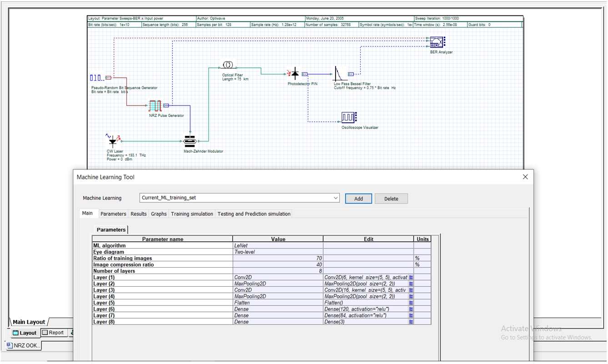608x364 pixels.
Task: Switch to Testing and Prediction simulation tab
Action: pos(254,214)
